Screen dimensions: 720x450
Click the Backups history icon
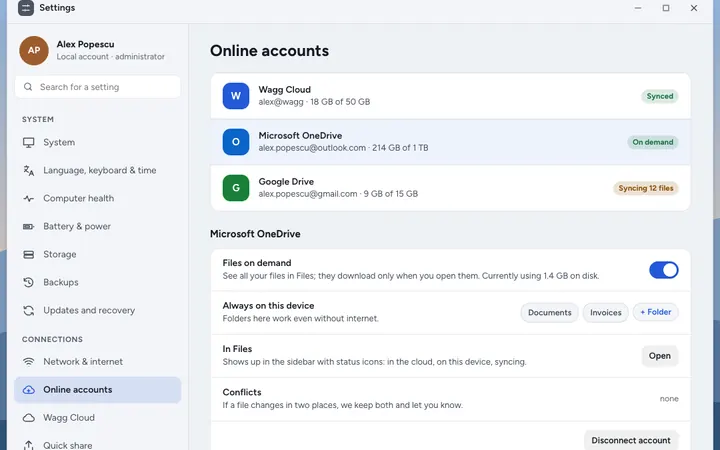[x=28, y=282]
